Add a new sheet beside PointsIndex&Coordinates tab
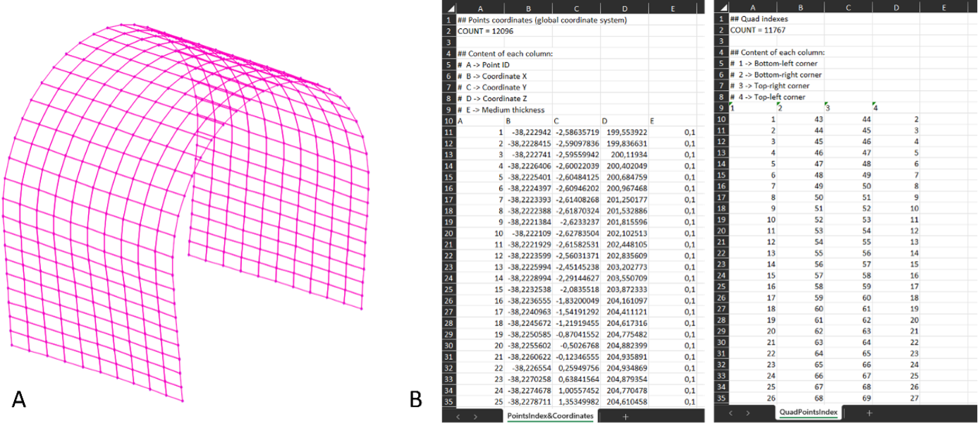 tap(625, 416)
